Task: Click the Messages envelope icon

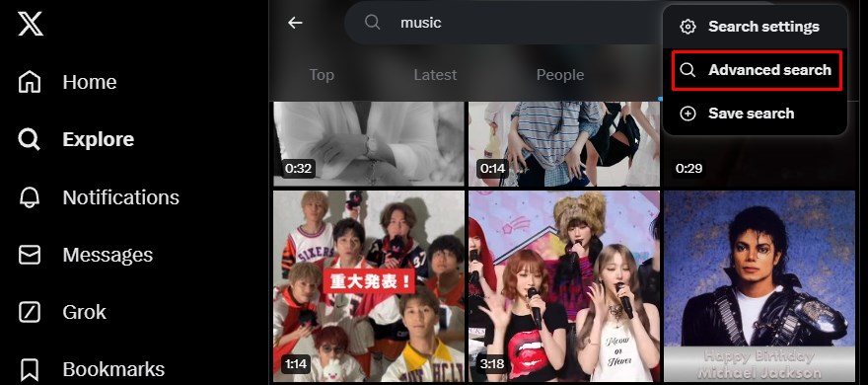Action: tap(30, 255)
